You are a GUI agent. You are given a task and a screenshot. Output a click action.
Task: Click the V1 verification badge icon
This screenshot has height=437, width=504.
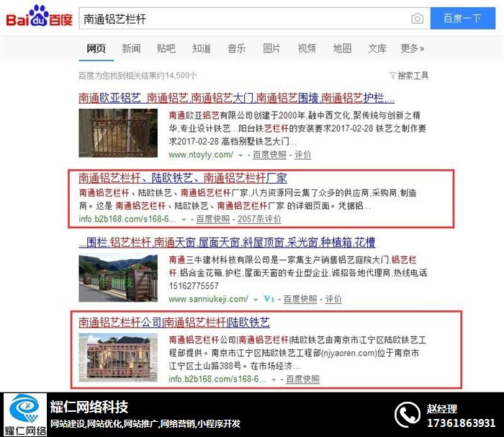click(x=269, y=299)
